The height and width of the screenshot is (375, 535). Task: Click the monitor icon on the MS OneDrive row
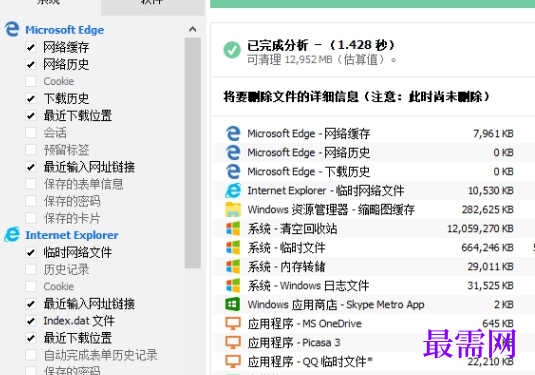(233, 323)
